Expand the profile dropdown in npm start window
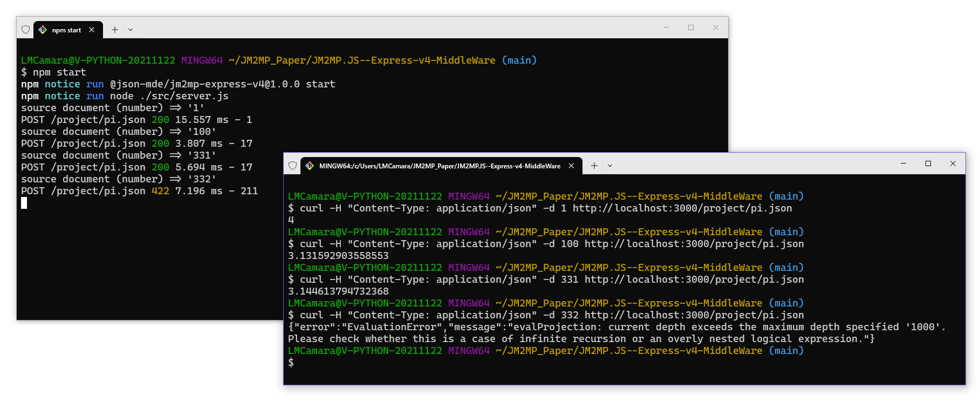980x402 pixels. tap(131, 30)
